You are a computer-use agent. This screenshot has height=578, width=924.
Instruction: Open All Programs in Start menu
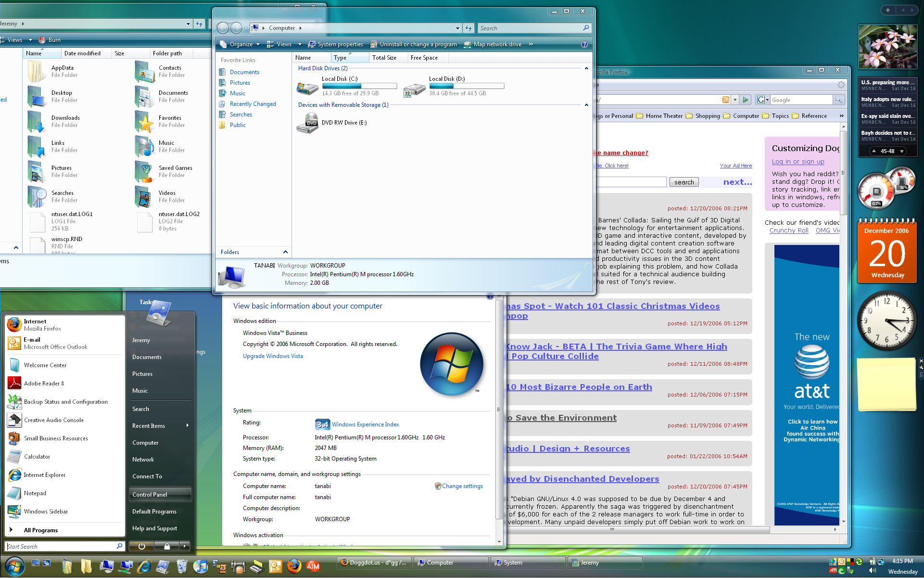pyautogui.click(x=41, y=530)
